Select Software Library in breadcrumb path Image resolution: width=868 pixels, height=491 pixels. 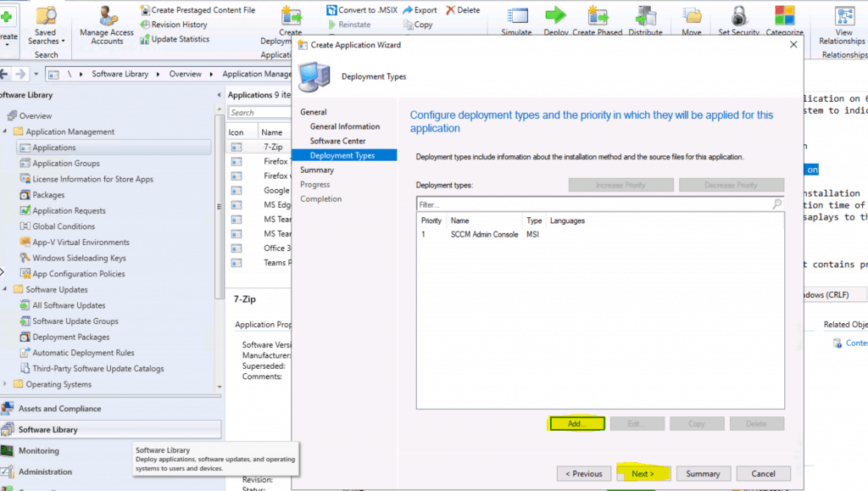[120, 74]
